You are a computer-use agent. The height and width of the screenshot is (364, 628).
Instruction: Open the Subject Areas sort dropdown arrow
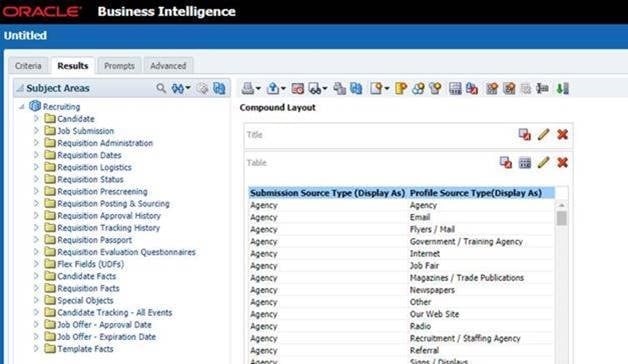[187, 88]
